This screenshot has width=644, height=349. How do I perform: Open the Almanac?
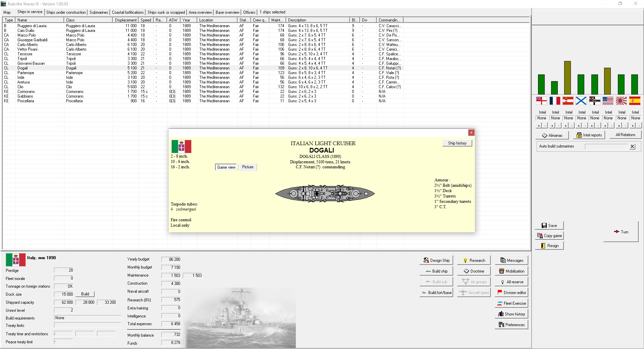click(x=552, y=135)
